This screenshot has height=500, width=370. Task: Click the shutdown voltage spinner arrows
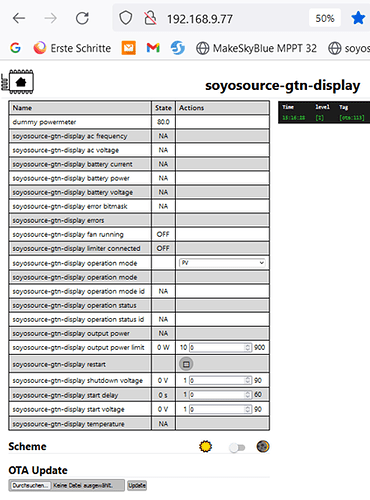click(x=248, y=380)
